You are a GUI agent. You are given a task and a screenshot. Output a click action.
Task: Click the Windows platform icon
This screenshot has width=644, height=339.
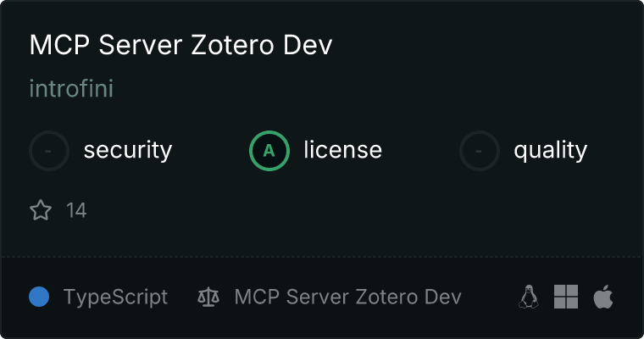566,297
